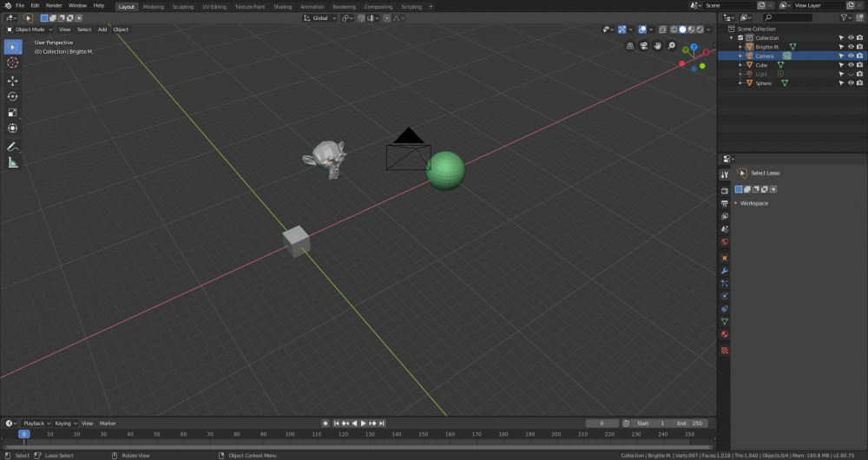Viewport: 868px width, 460px height.
Task: Click the magnifier Zoom view gizmo
Action: tap(672, 46)
